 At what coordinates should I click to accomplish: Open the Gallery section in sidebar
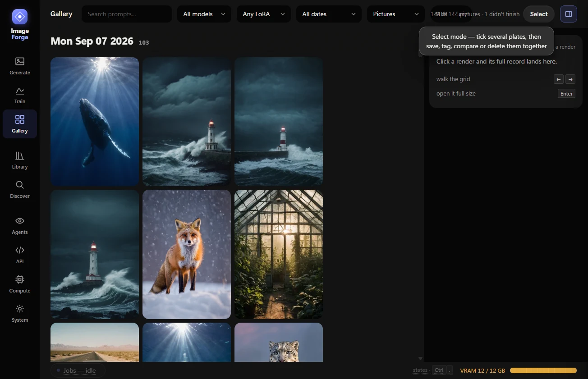tap(20, 124)
